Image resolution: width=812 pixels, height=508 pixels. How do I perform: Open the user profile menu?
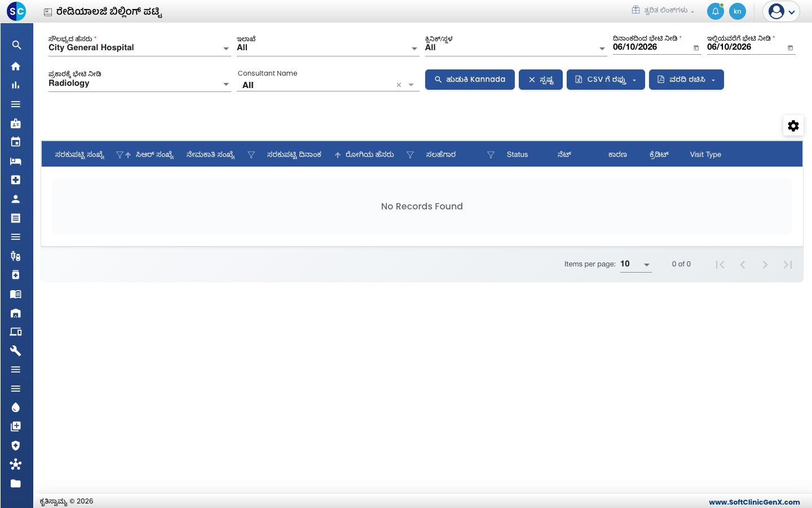(782, 11)
